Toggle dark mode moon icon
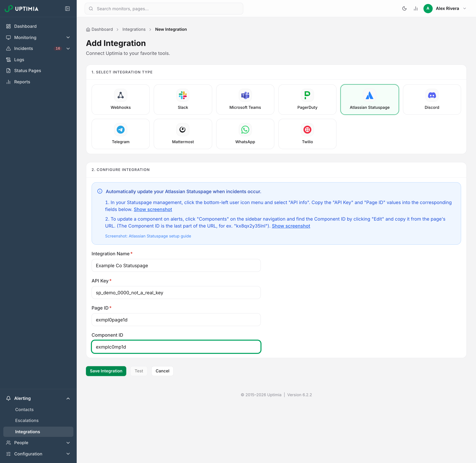Viewport: 476px width, 463px height. [x=404, y=8]
